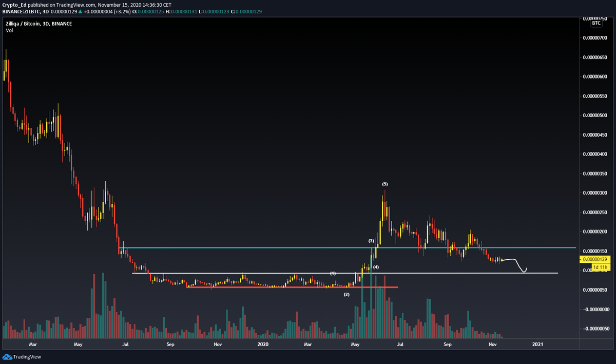Click the 2021 label on the time axis
This screenshot has width=616, height=364.
click(537, 344)
